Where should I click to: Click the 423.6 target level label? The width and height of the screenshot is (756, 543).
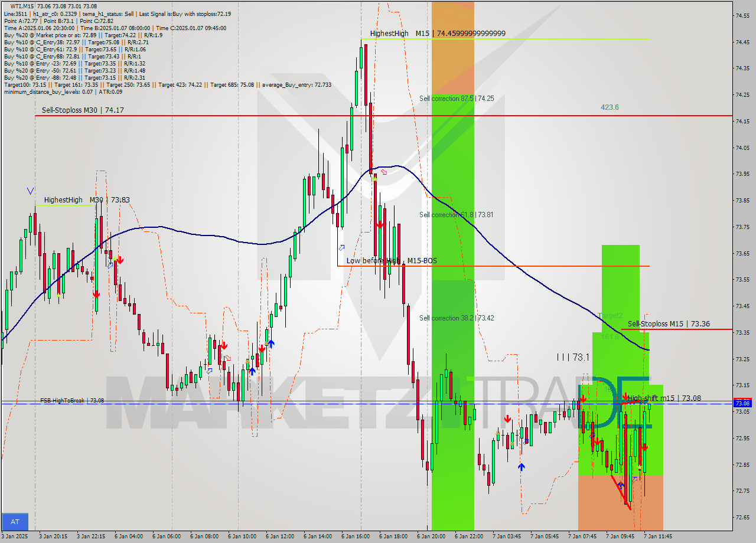click(610, 107)
